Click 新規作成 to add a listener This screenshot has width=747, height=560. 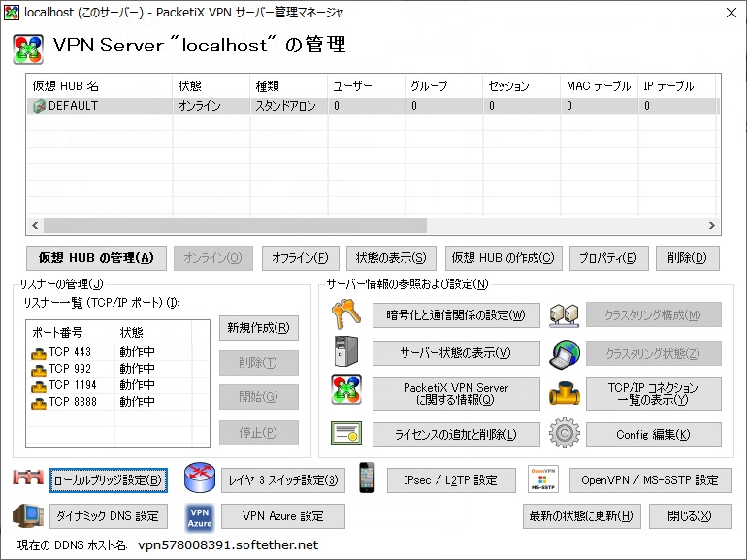click(258, 328)
